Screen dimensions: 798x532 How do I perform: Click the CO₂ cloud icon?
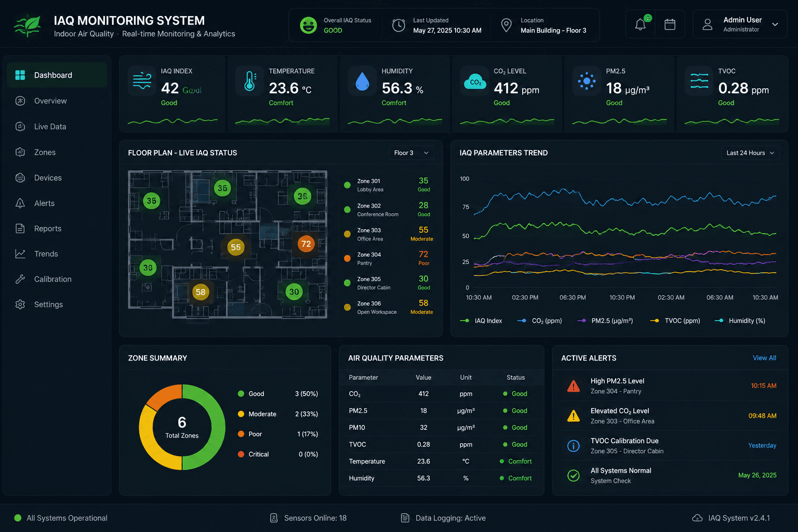[x=475, y=82]
